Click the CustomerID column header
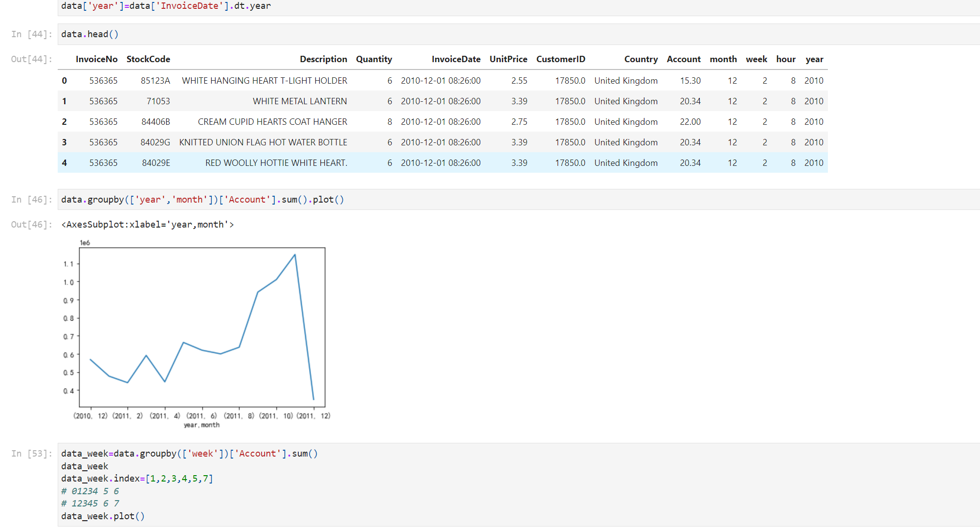 coord(560,59)
